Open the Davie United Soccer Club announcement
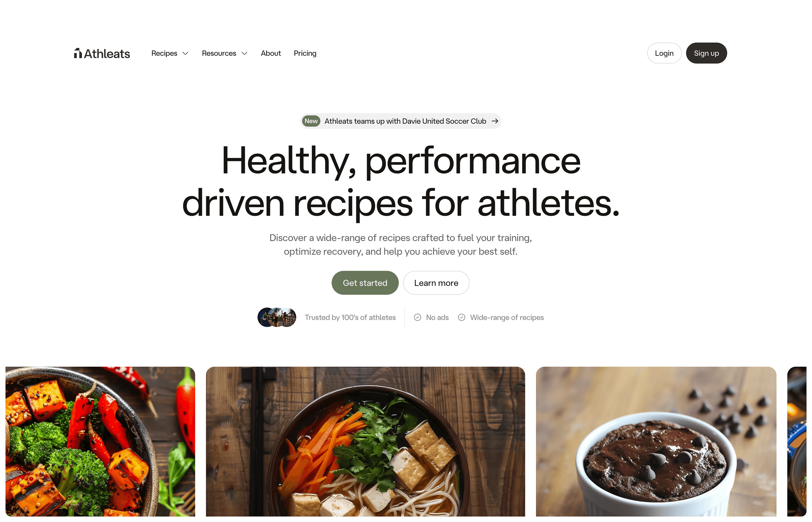Viewport: 812px width, 522px height. tap(400, 121)
